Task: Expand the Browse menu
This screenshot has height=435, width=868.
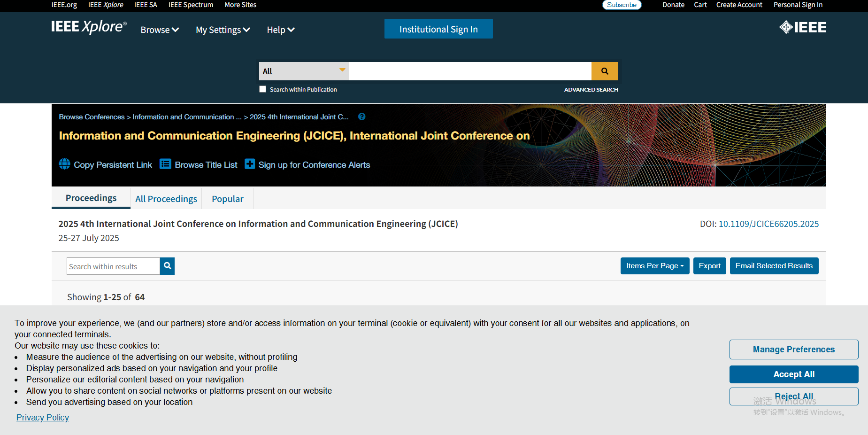Action: point(160,30)
